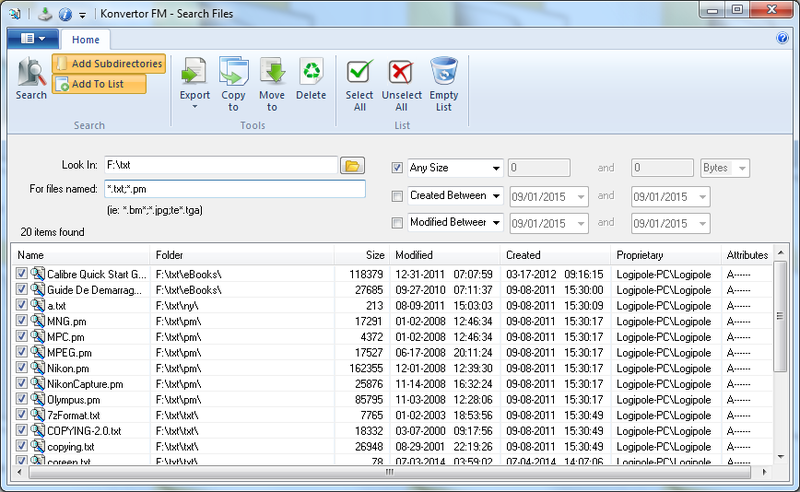The image size is (800, 492).
Task: Open the quick access toolbar customize arrow
Action: point(82,15)
